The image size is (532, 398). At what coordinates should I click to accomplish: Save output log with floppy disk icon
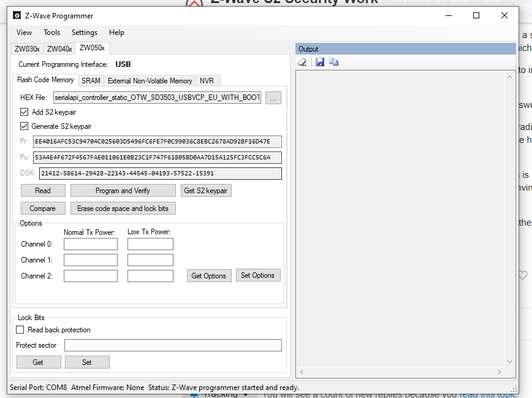320,62
